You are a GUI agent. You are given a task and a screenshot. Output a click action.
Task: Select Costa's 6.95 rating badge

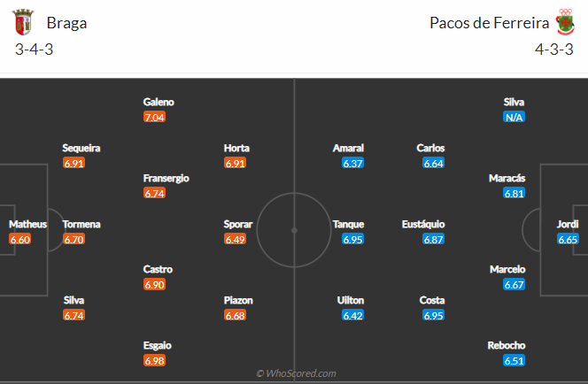pos(434,316)
